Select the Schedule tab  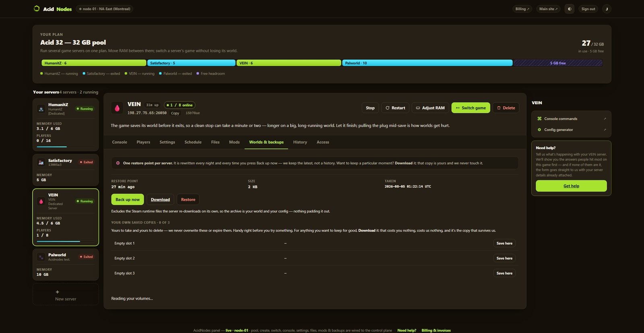[193, 142]
